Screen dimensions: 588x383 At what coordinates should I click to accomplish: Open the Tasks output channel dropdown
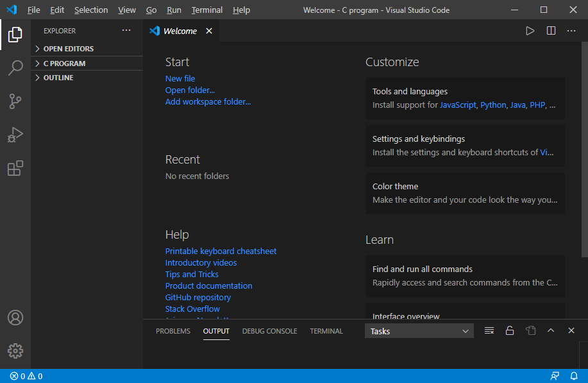(419, 331)
